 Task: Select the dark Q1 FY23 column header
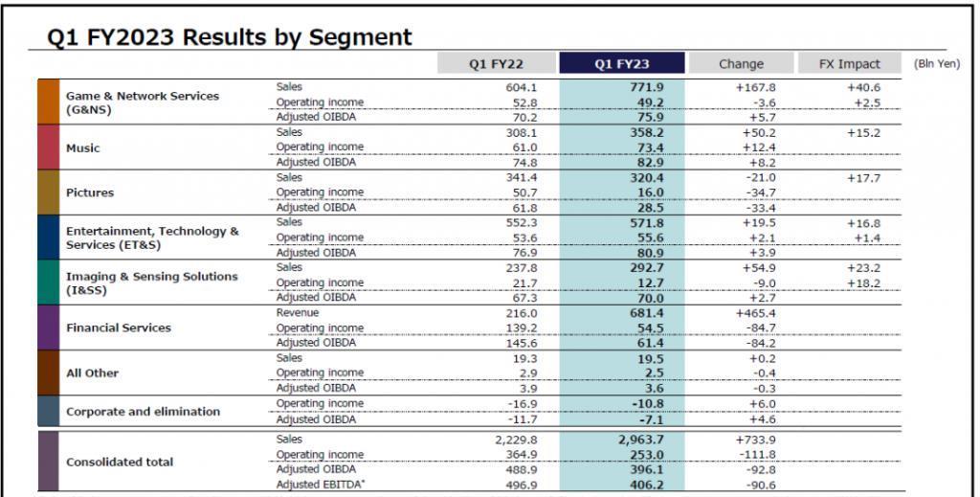tap(622, 63)
